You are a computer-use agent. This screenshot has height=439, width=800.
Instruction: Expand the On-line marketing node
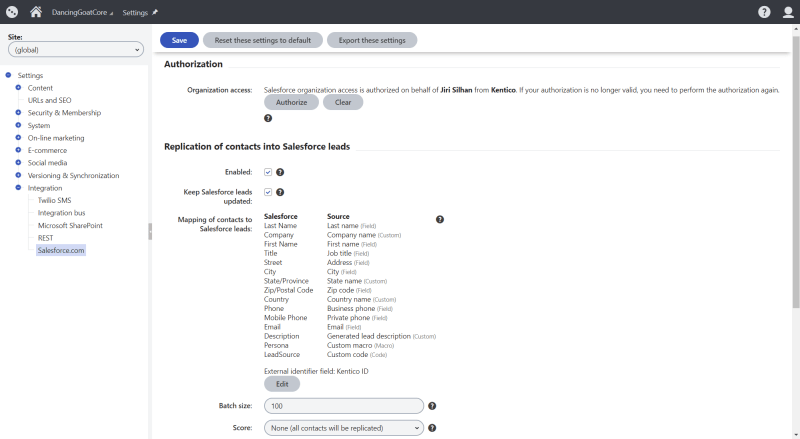coord(18,137)
